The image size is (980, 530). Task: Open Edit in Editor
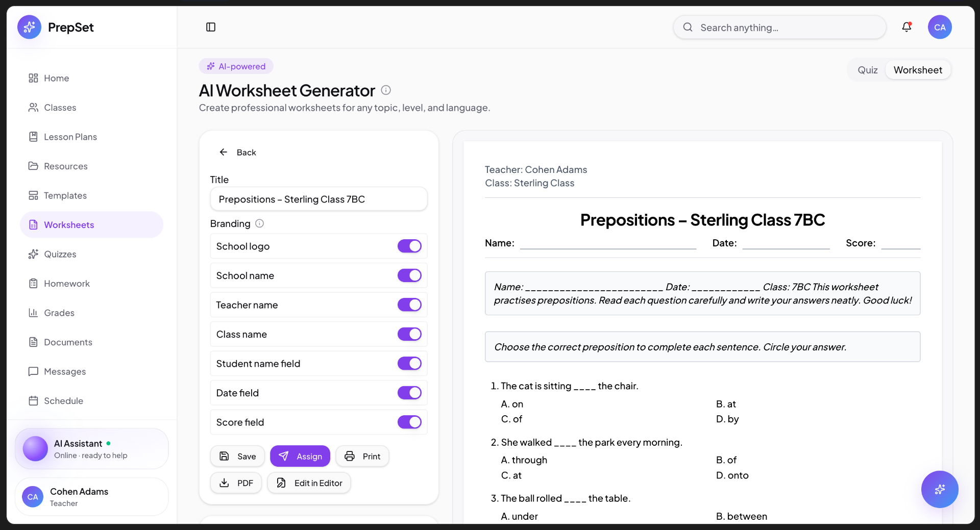tap(309, 483)
